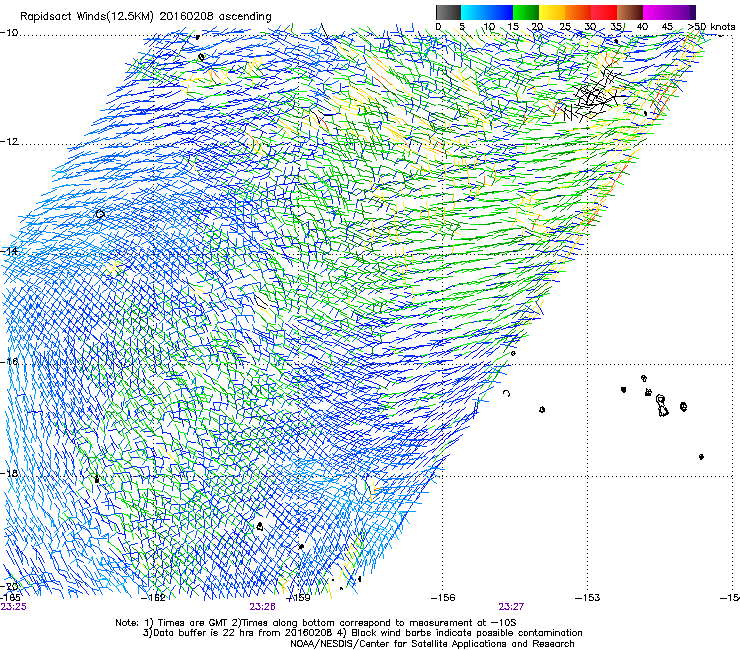Click the '25' label under the color bar
The width and height of the screenshot is (740, 650).
[564, 26]
